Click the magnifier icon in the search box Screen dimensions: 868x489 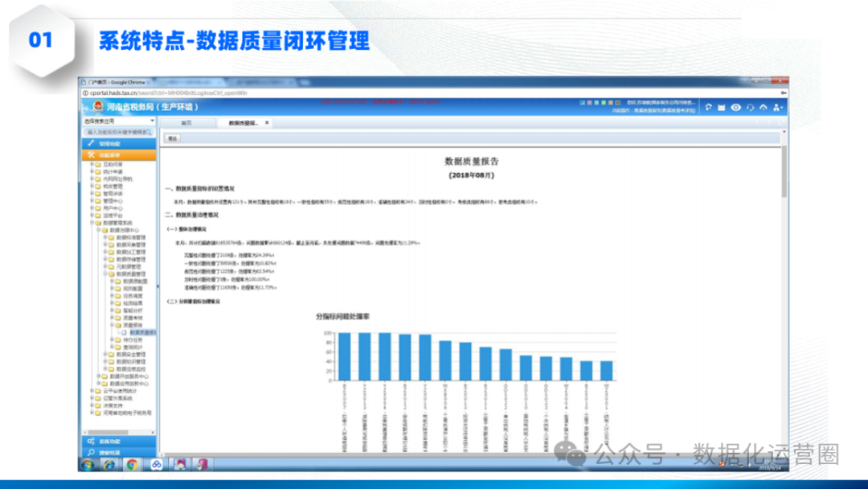149,133
